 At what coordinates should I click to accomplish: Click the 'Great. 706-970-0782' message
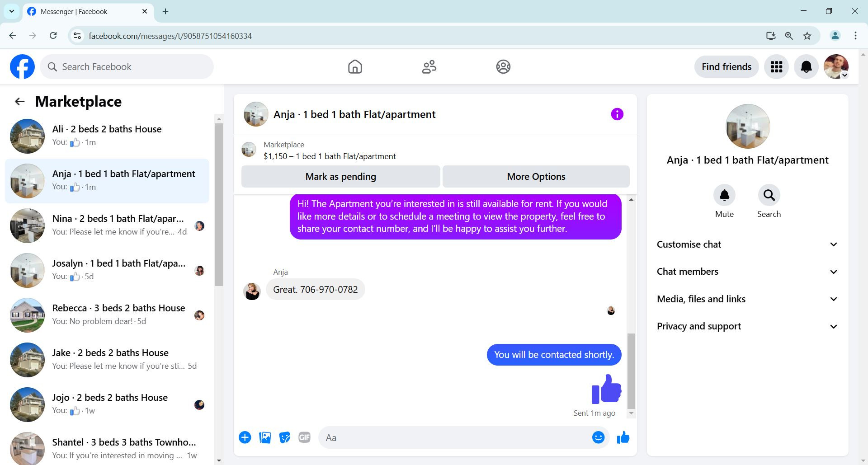click(315, 290)
